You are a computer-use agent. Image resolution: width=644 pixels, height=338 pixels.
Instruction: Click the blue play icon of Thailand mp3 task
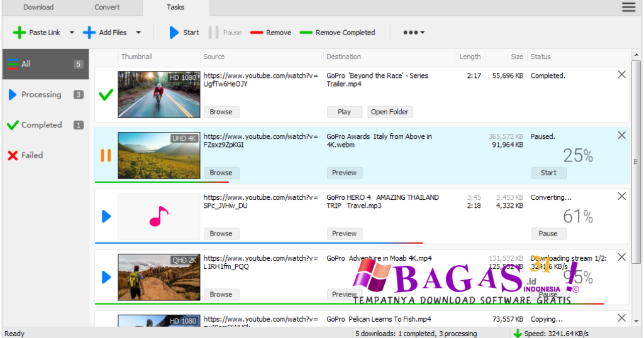[106, 216]
